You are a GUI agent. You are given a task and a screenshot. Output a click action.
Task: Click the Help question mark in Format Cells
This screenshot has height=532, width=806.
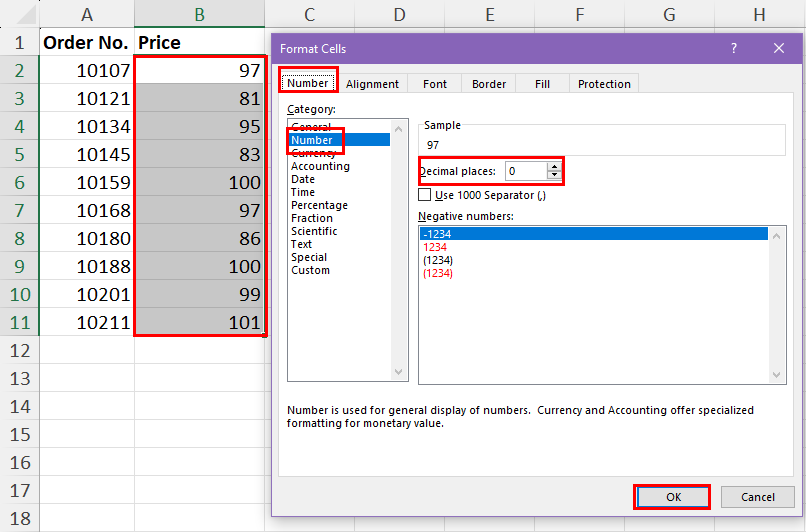(734, 49)
